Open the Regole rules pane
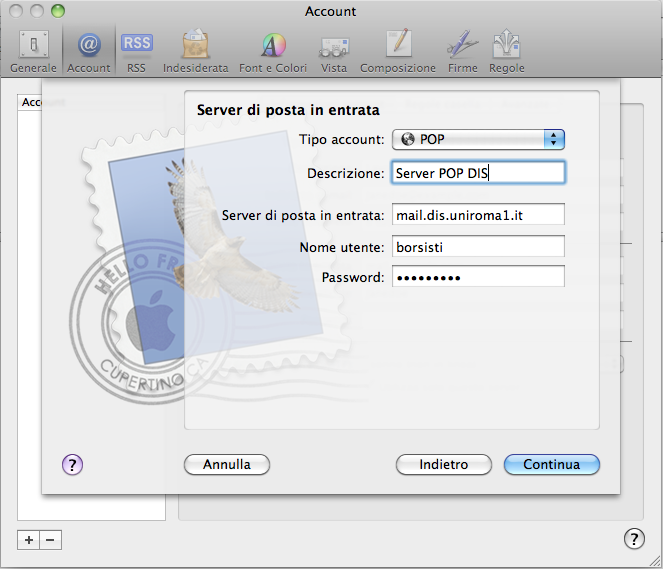Image resolution: width=663 pixels, height=569 pixels. (x=507, y=50)
